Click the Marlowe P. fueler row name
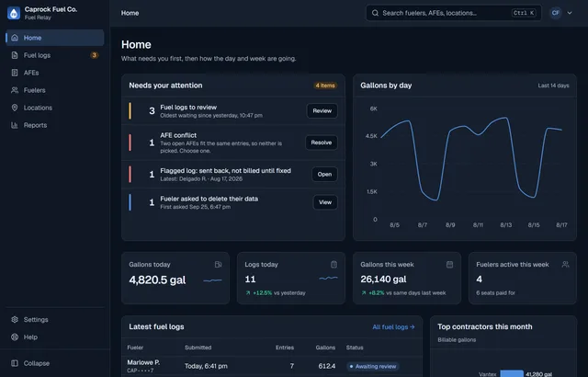588x377 pixels. point(143,362)
